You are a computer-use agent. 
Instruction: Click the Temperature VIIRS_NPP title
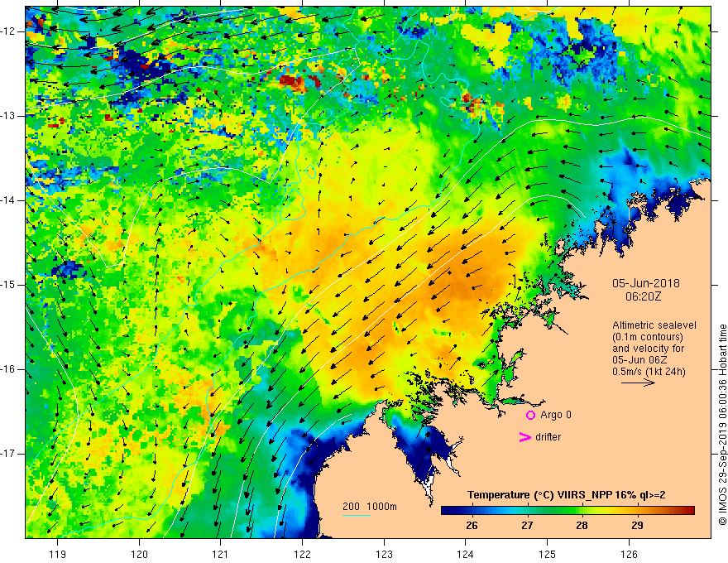coord(567,495)
